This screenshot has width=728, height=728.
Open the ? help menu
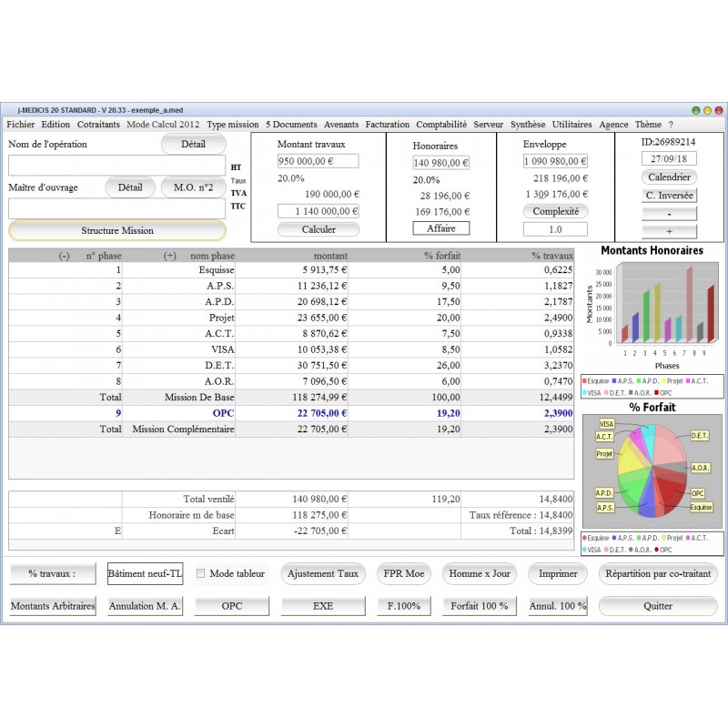tap(671, 125)
